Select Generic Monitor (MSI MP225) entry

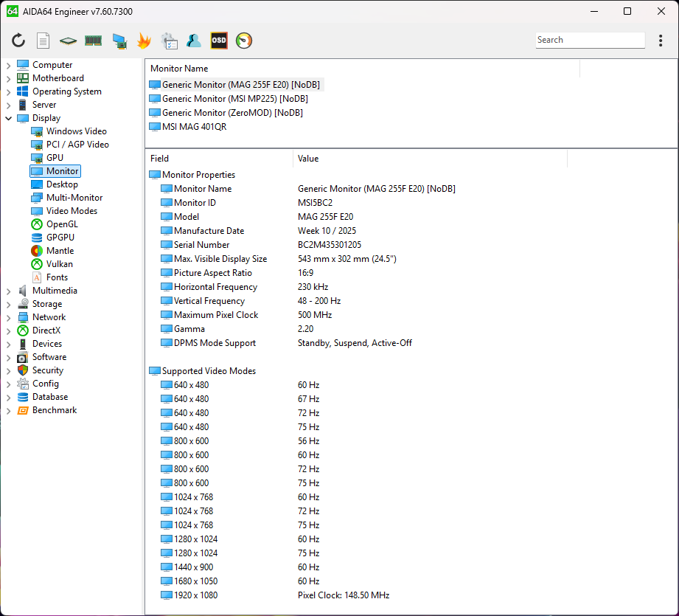click(229, 99)
